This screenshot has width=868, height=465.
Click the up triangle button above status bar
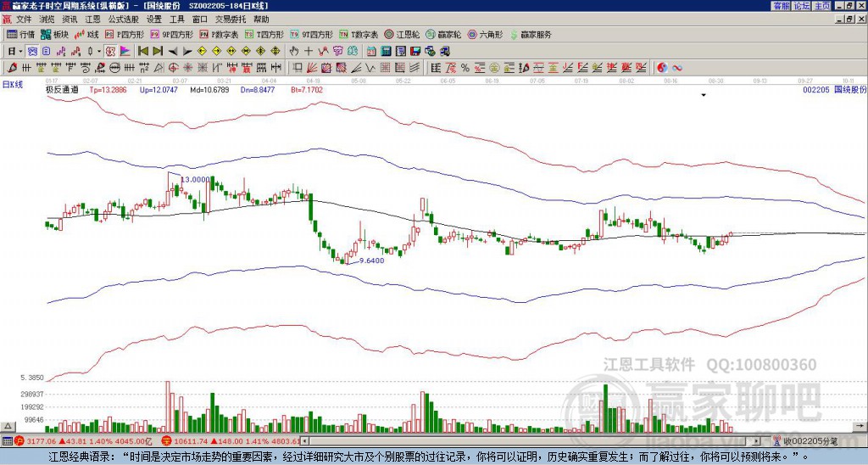click(x=7, y=426)
